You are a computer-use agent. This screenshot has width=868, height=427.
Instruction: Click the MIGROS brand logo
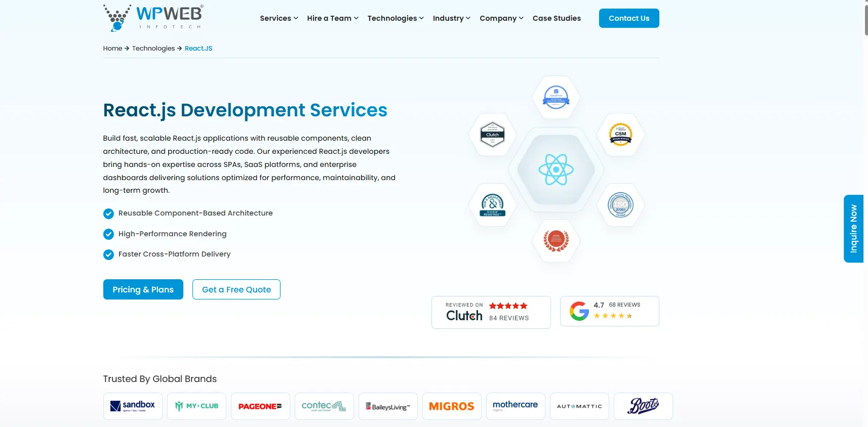pyautogui.click(x=452, y=406)
